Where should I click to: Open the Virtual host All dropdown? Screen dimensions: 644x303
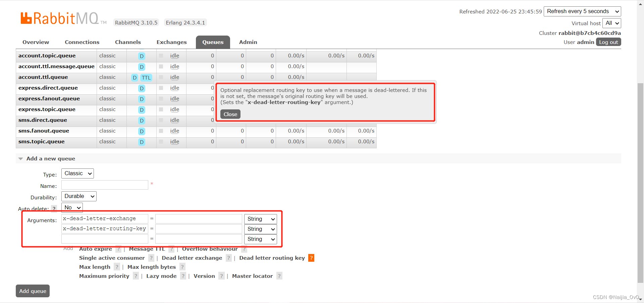(x=612, y=23)
